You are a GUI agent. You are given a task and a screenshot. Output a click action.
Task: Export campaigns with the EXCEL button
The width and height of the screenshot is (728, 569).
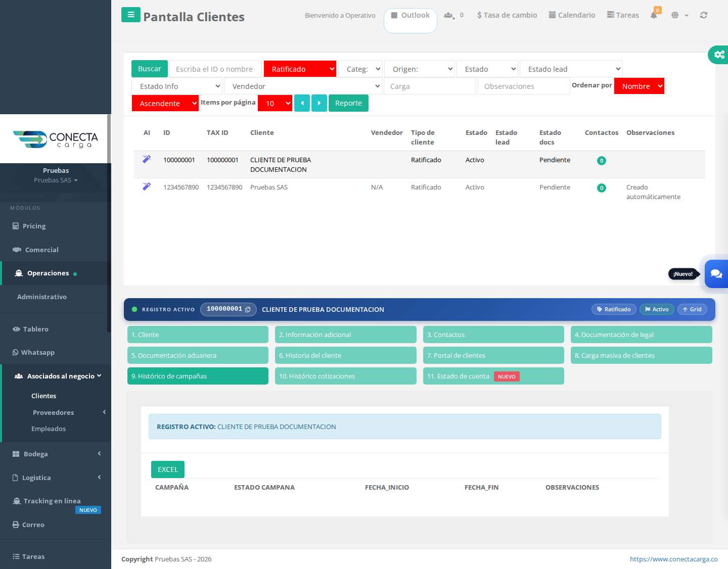(168, 469)
